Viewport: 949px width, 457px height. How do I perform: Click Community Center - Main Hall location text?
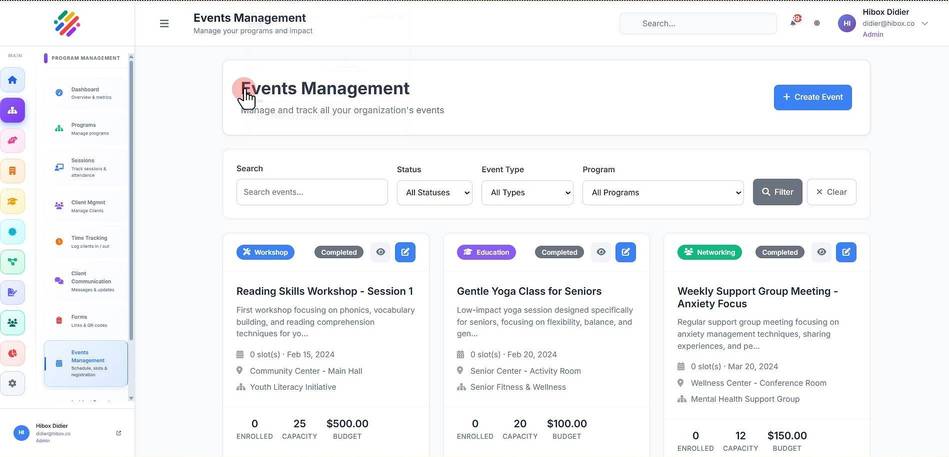pyautogui.click(x=306, y=371)
